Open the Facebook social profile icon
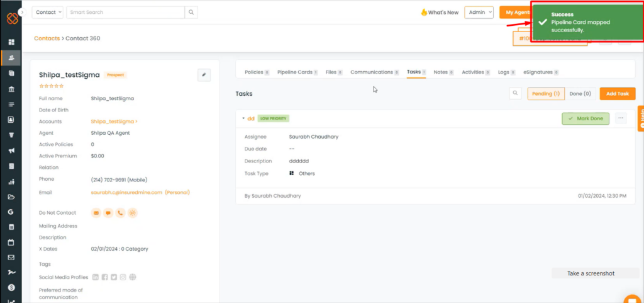Screen dimensions: 644x303 coord(105,277)
